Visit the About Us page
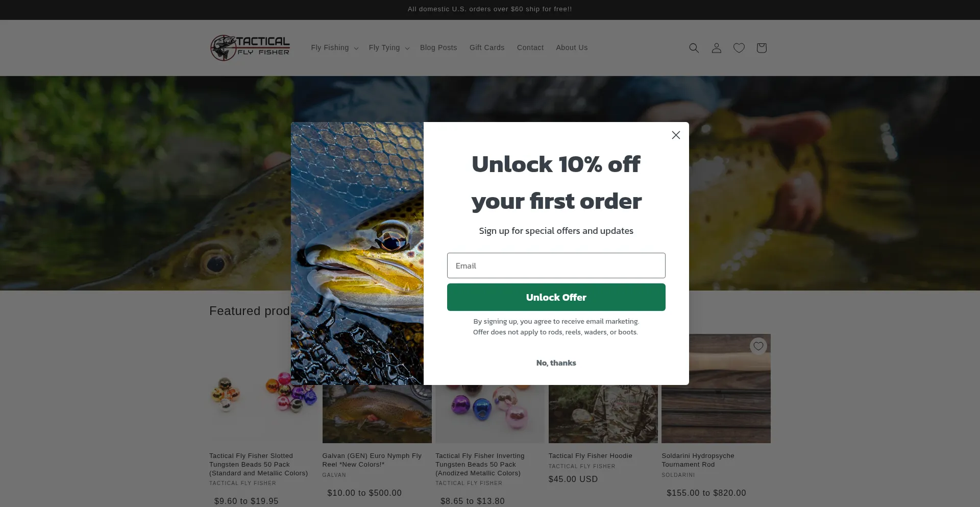Viewport: 980px width, 507px height. [x=572, y=47]
